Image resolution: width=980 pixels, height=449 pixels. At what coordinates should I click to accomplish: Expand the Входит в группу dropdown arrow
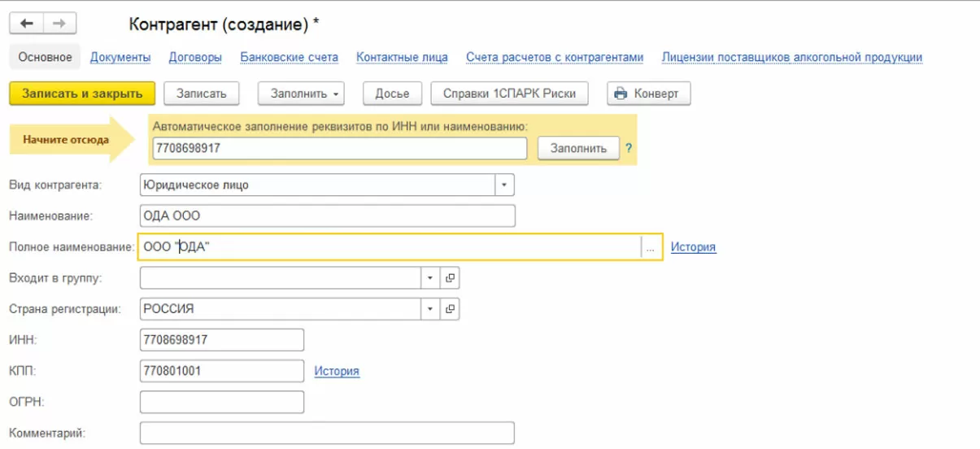point(431,278)
